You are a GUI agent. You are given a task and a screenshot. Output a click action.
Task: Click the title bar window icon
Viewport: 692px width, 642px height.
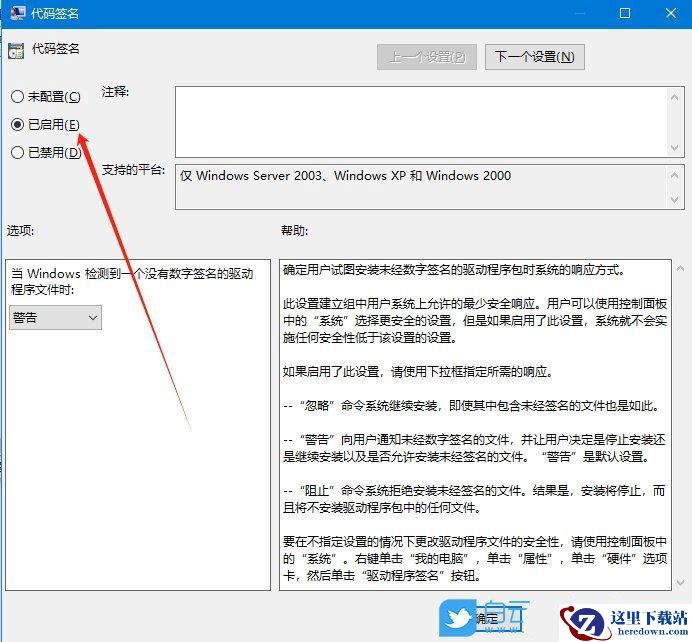point(18,12)
